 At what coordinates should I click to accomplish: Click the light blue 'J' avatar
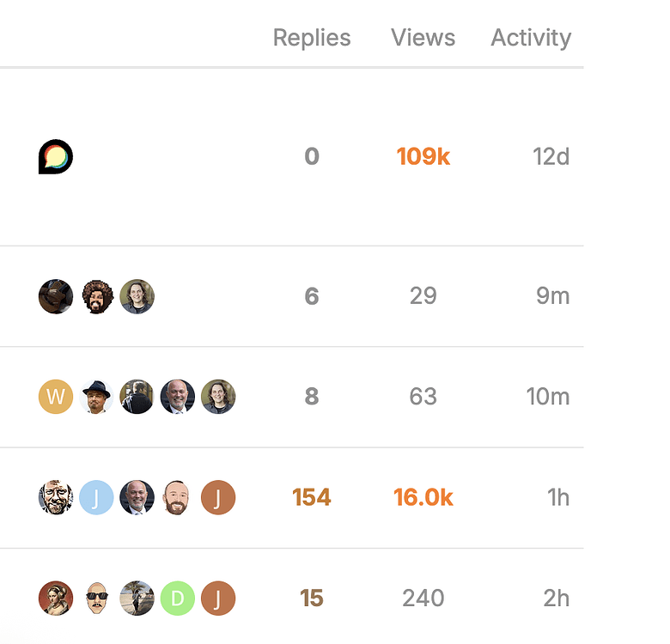(96, 497)
